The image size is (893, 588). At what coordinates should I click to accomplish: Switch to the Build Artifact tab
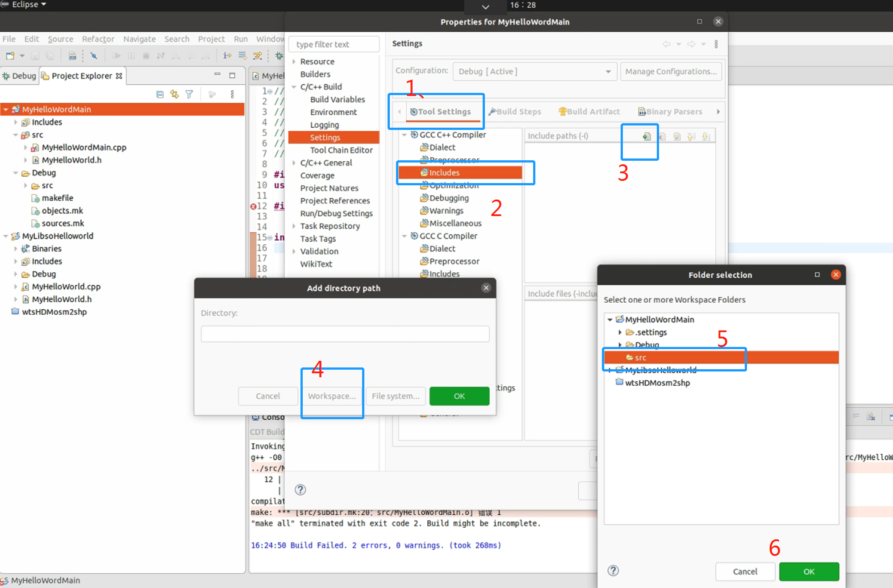(589, 112)
